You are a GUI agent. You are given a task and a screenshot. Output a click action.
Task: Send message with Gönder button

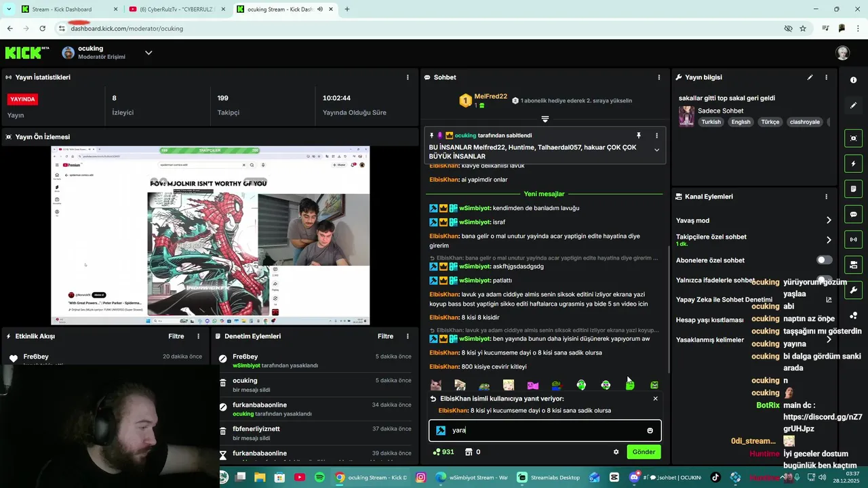644,452
